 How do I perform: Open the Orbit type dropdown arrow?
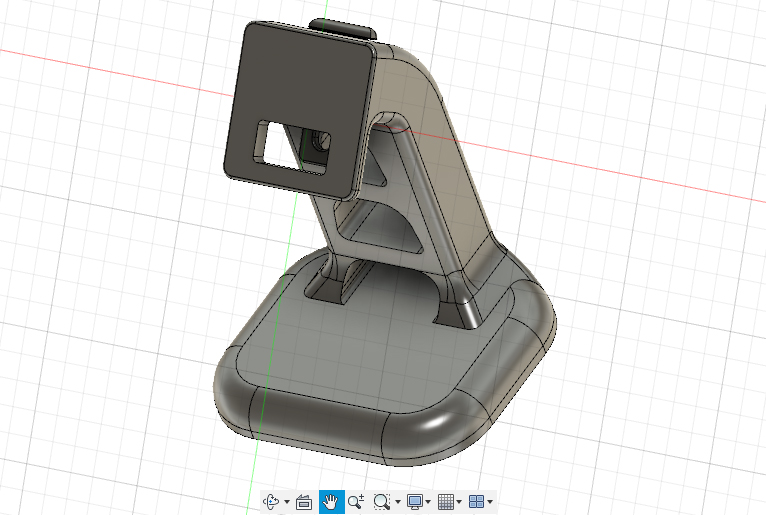point(287,502)
